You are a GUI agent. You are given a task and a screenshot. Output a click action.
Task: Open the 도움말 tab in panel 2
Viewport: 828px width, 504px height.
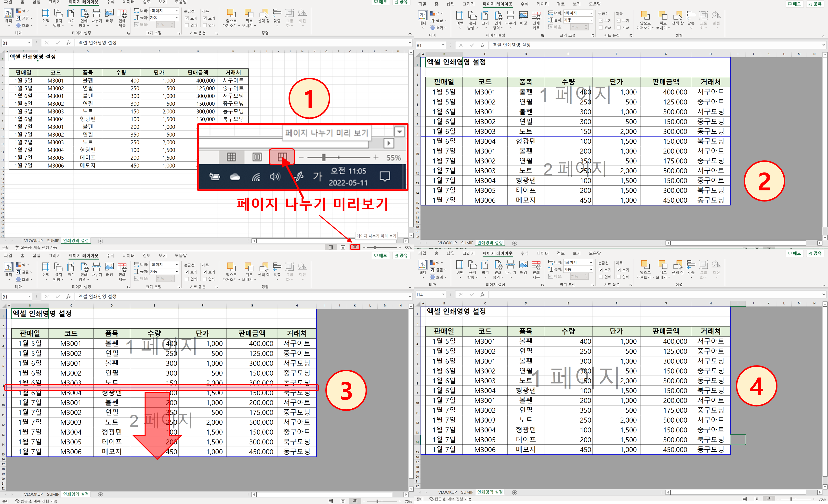(595, 4)
